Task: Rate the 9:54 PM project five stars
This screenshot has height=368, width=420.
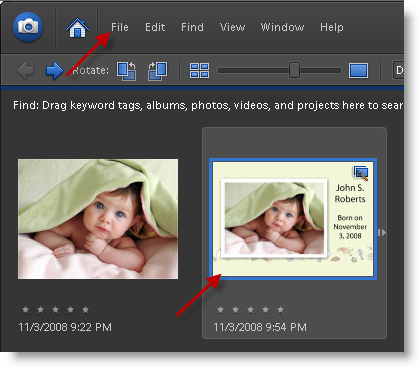Action: coord(280,310)
